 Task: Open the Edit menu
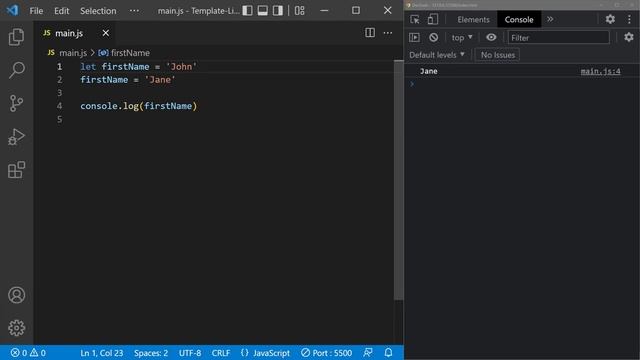[62, 11]
